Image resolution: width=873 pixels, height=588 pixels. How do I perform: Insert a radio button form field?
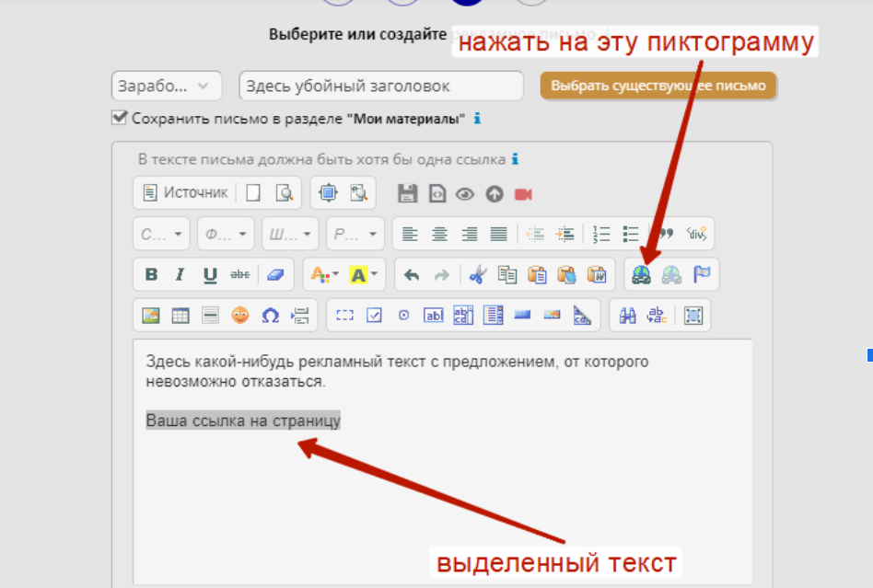click(x=403, y=316)
